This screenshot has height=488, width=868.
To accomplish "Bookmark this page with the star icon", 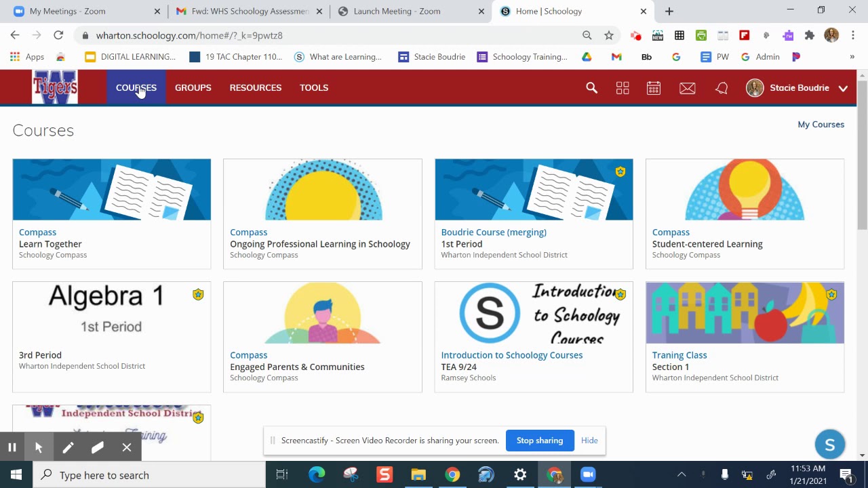I will pyautogui.click(x=609, y=35).
